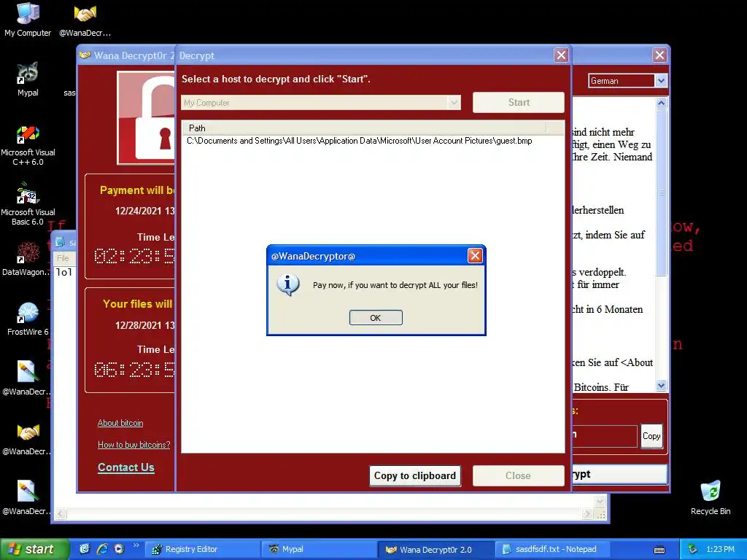Viewport: 747px width, 560px height.
Task: Open My Computer desktop icon
Action: (28, 19)
